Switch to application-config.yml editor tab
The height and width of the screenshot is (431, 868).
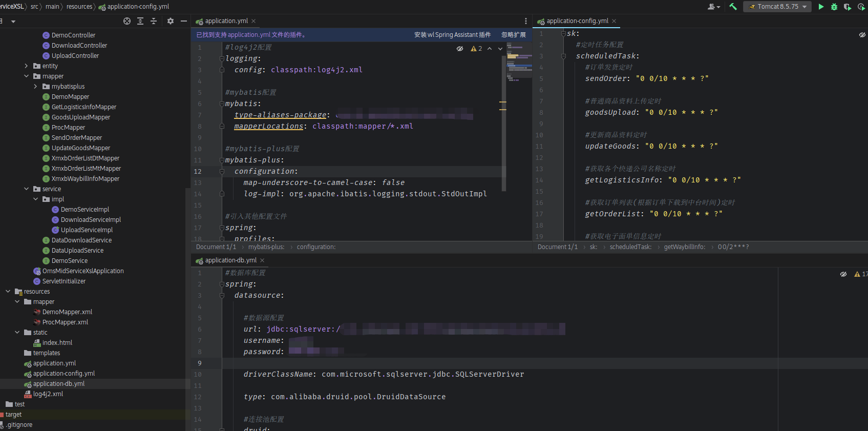[577, 21]
